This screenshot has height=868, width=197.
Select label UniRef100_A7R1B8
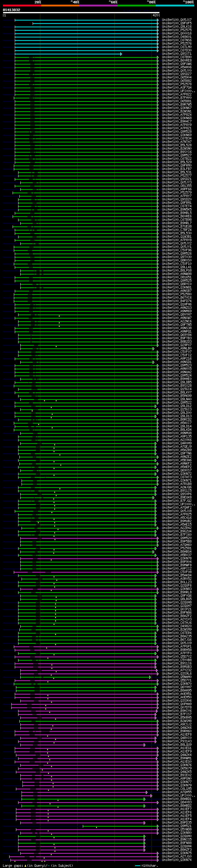pos(176,484)
